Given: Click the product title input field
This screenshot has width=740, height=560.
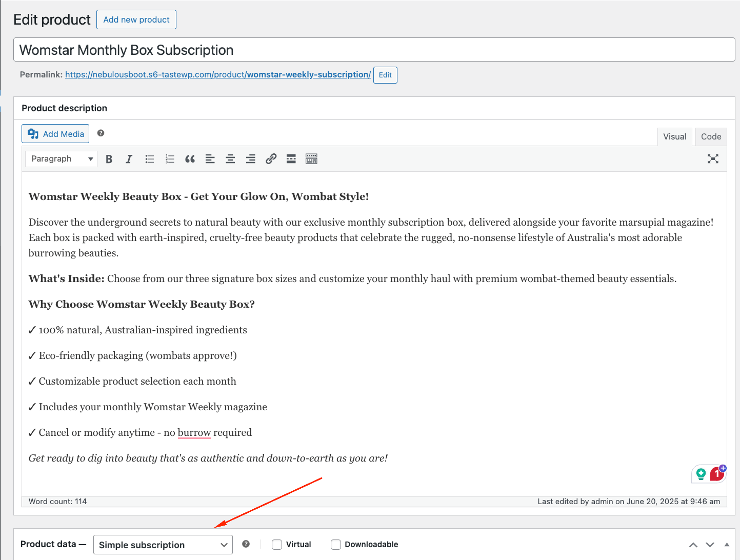Looking at the screenshot, I should 374,50.
